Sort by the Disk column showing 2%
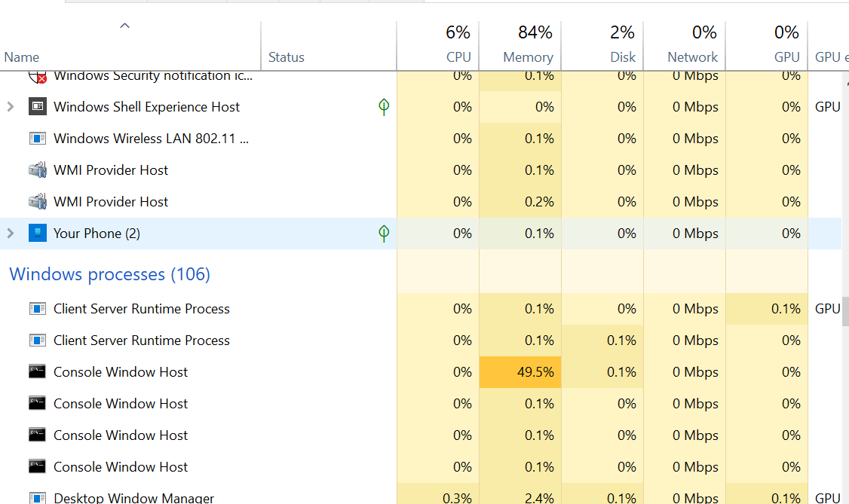 (x=602, y=44)
